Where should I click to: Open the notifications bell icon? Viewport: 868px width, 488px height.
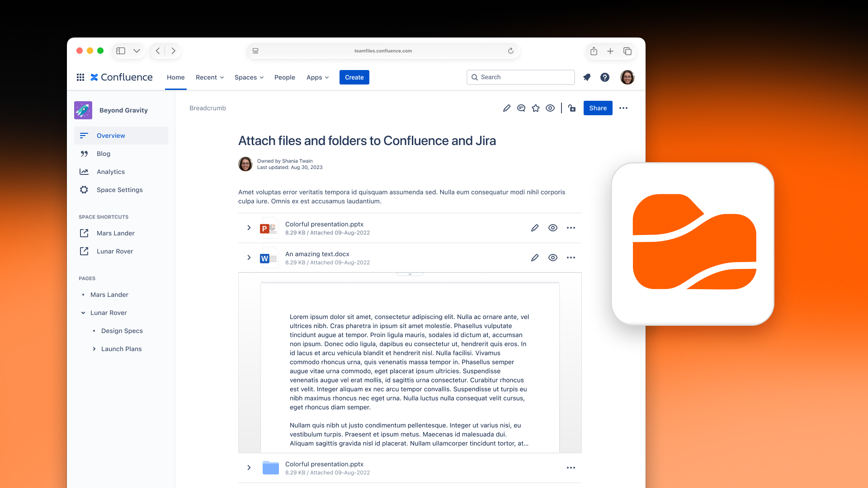[x=587, y=77]
